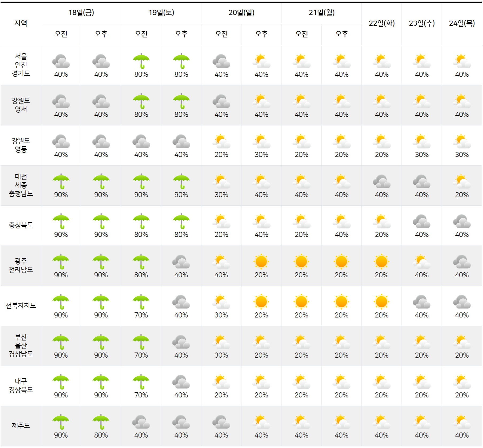Select the 24일(목) date header

[462, 23]
